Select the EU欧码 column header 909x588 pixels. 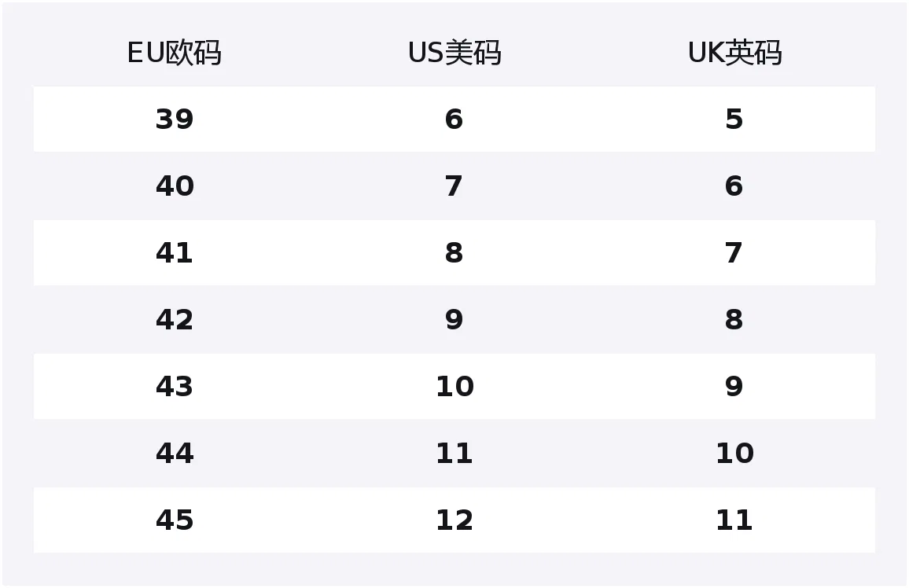tap(174, 53)
